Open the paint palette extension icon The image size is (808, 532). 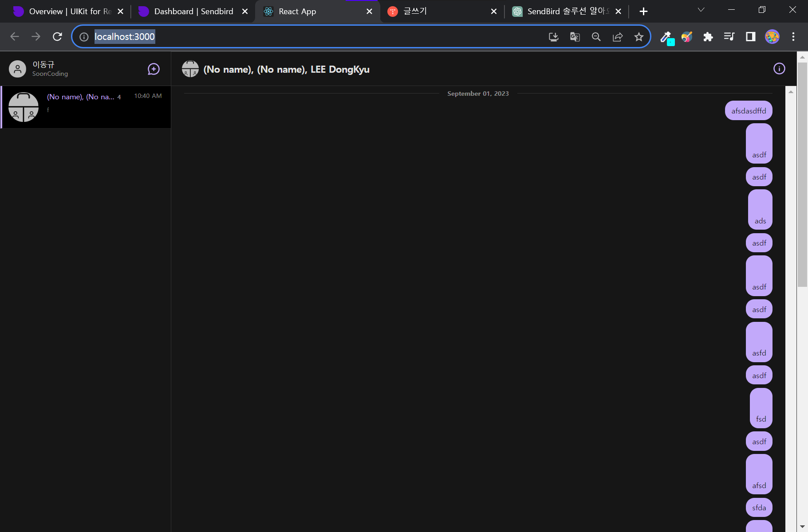click(687, 37)
